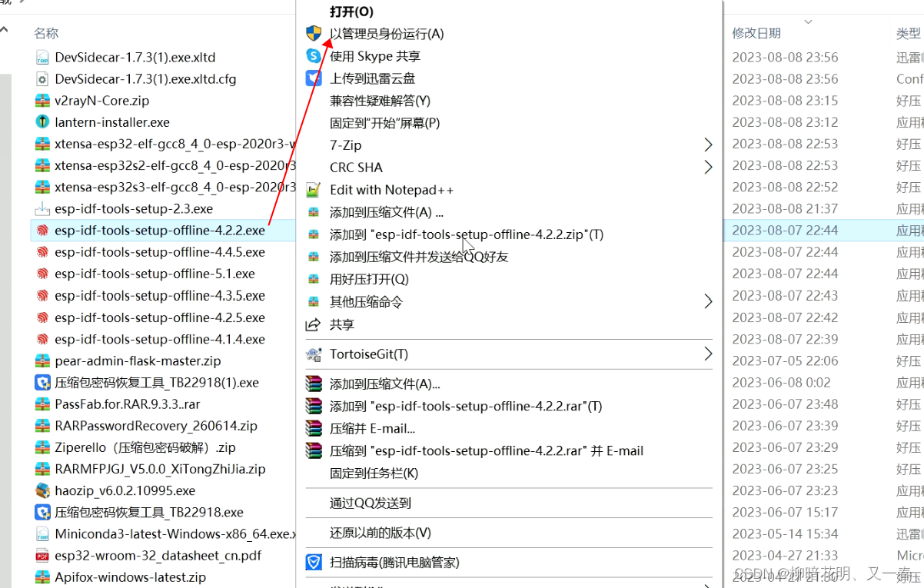This screenshot has height=588, width=924.
Task: Click the share icon beside 共享
Action: (313, 325)
